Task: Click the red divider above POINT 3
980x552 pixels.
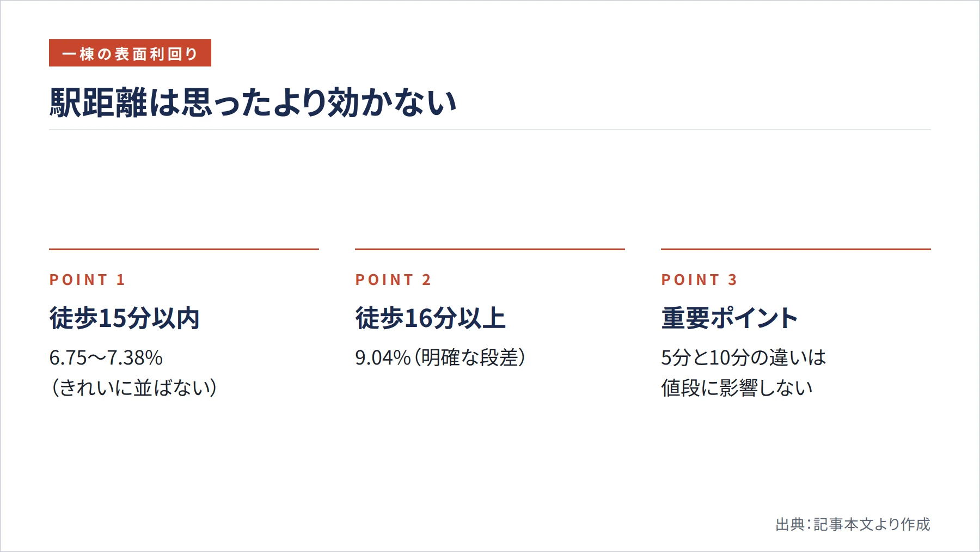Action: tap(796, 249)
